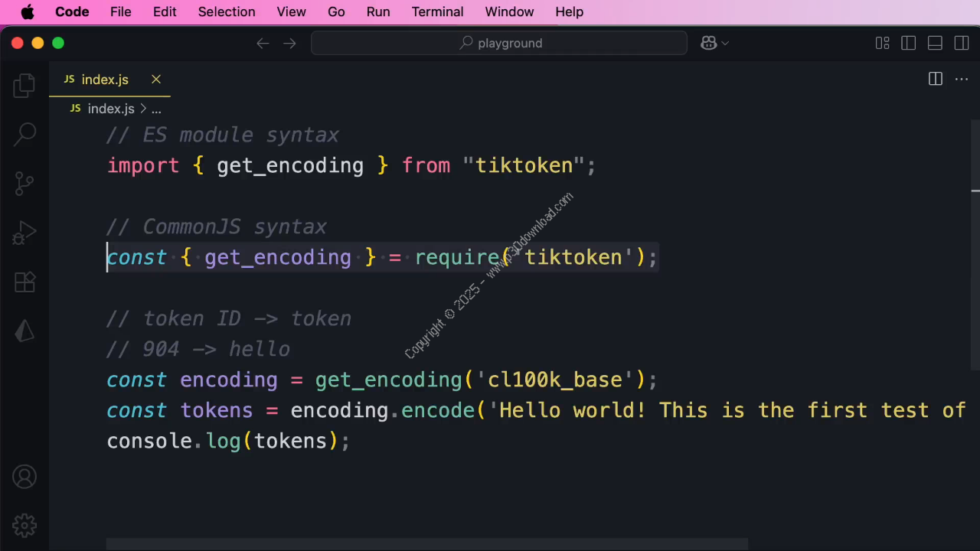This screenshot has width=980, height=551.
Task: Open the Go menu
Action: pyautogui.click(x=336, y=11)
